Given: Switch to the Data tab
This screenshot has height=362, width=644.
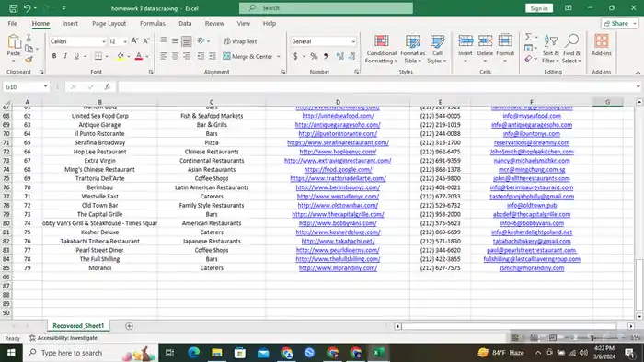Looking at the screenshot, I should click(x=185, y=23).
